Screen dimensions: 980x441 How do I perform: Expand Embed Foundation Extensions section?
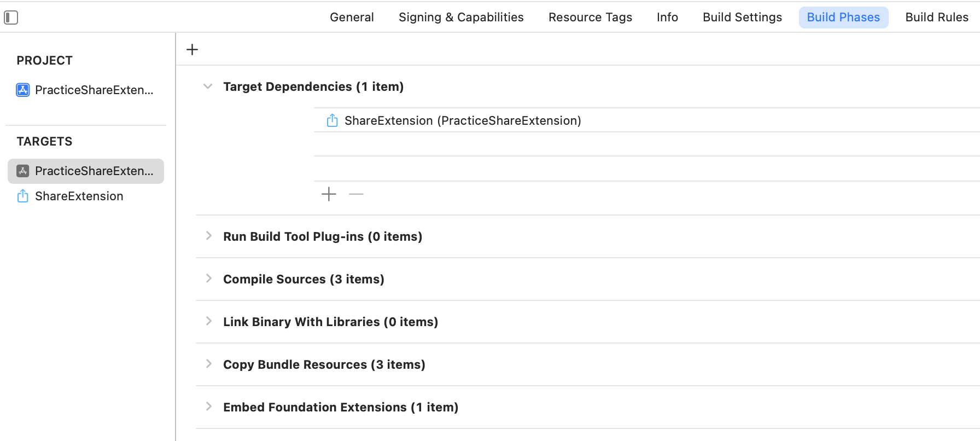[x=208, y=407]
